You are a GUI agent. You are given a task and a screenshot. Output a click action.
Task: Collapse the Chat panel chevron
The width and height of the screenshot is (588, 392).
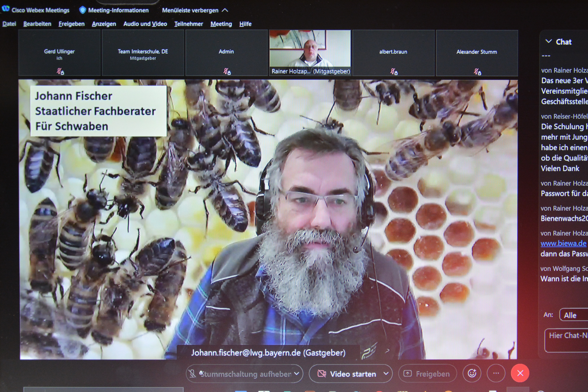pos(548,41)
